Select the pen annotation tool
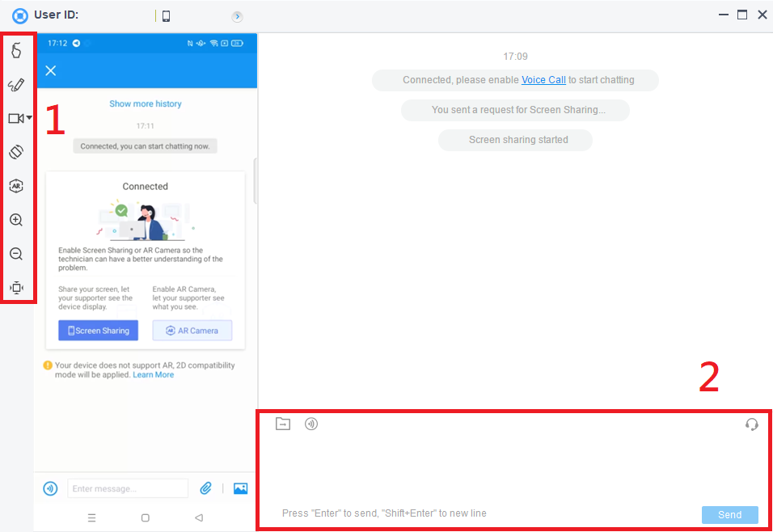Image resolution: width=773 pixels, height=532 pixels. click(16, 85)
